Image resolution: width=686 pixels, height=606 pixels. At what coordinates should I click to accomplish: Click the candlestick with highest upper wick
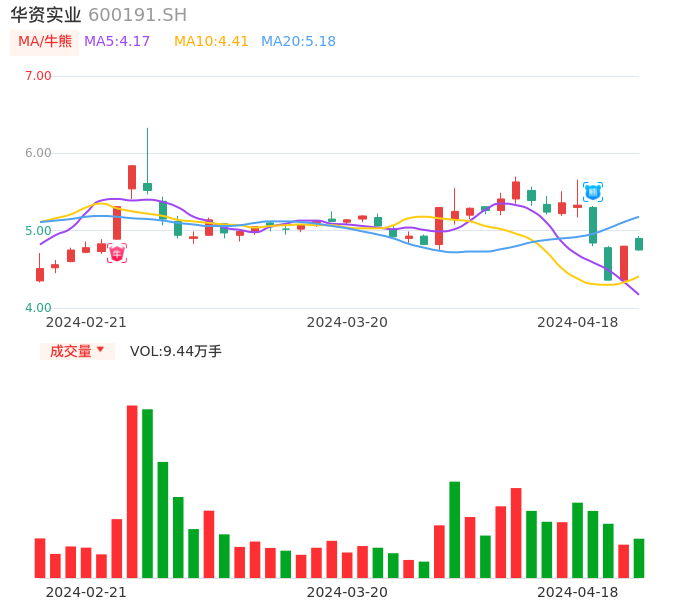(147, 186)
